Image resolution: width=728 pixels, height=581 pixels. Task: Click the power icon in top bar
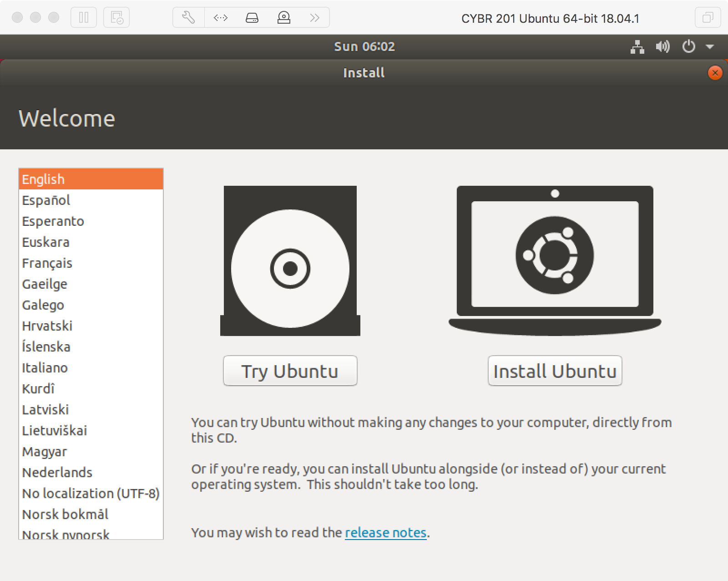[688, 46]
